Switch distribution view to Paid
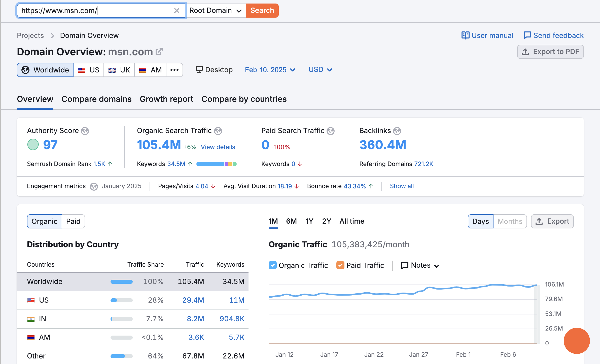Screen dimensions: 600x364 click(x=73, y=221)
